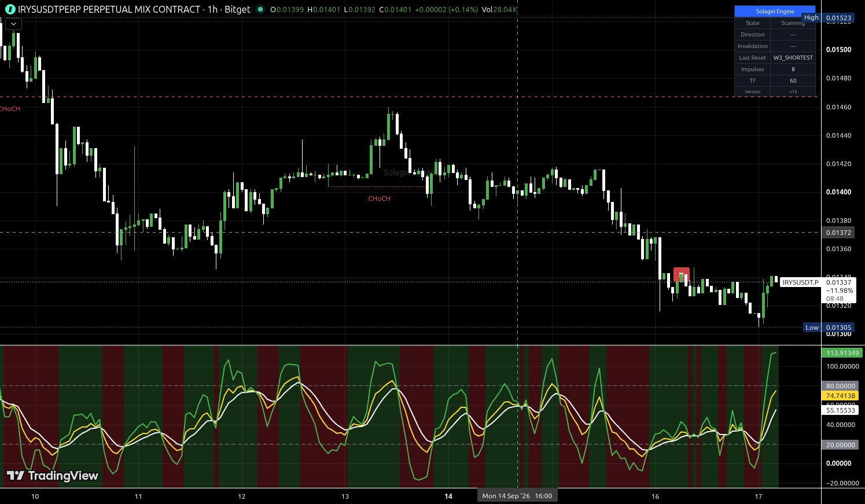Click the Direction row label
865x504 pixels.
click(x=752, y=35)
